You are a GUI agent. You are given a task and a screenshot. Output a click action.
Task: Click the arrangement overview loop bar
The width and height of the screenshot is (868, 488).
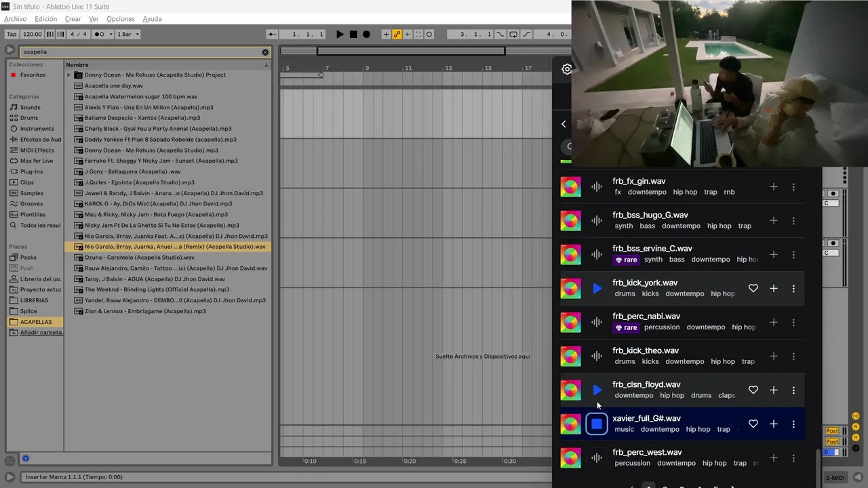click(x=411, y=51)
